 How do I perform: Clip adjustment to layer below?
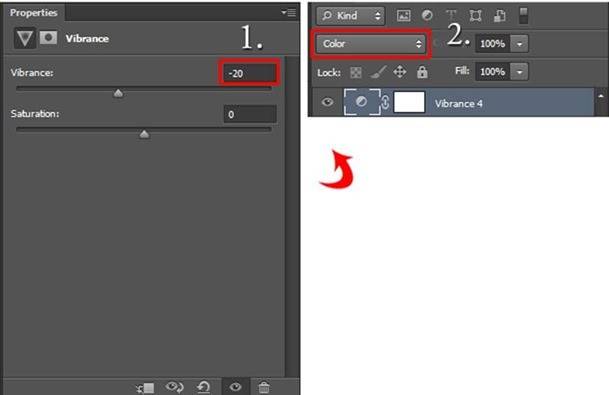146,388
